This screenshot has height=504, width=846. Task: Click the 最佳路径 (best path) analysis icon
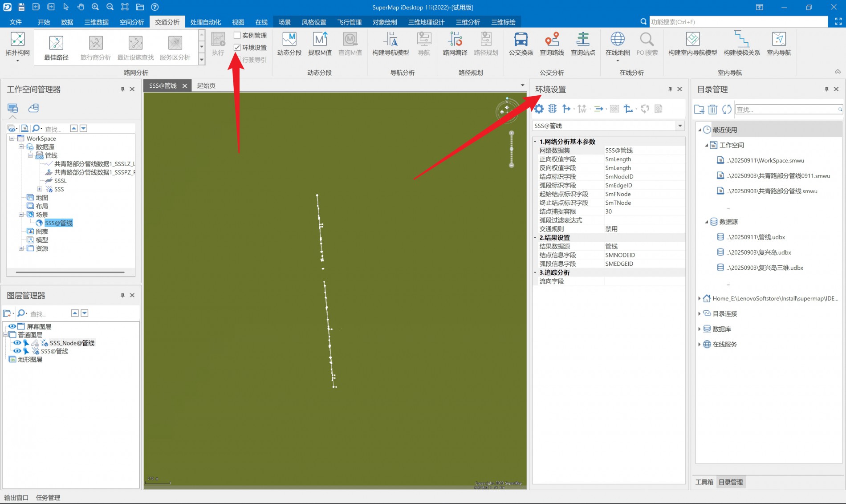coord(56,44)
